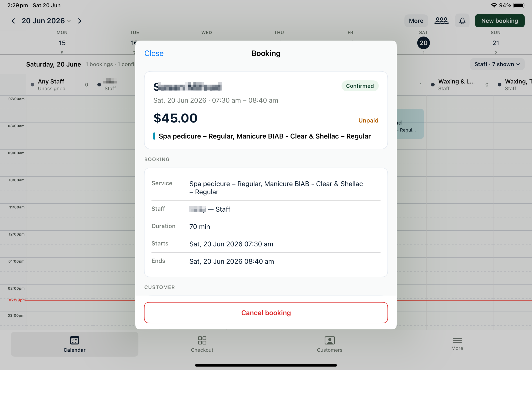Screen dimensions: 532x399
Task: Click the Service row value
Action: click(x=276, y=188)
